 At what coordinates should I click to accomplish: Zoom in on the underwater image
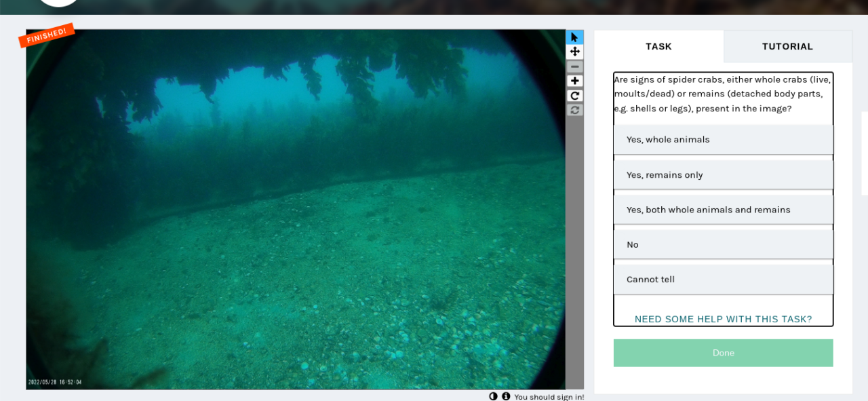(574, 81)
